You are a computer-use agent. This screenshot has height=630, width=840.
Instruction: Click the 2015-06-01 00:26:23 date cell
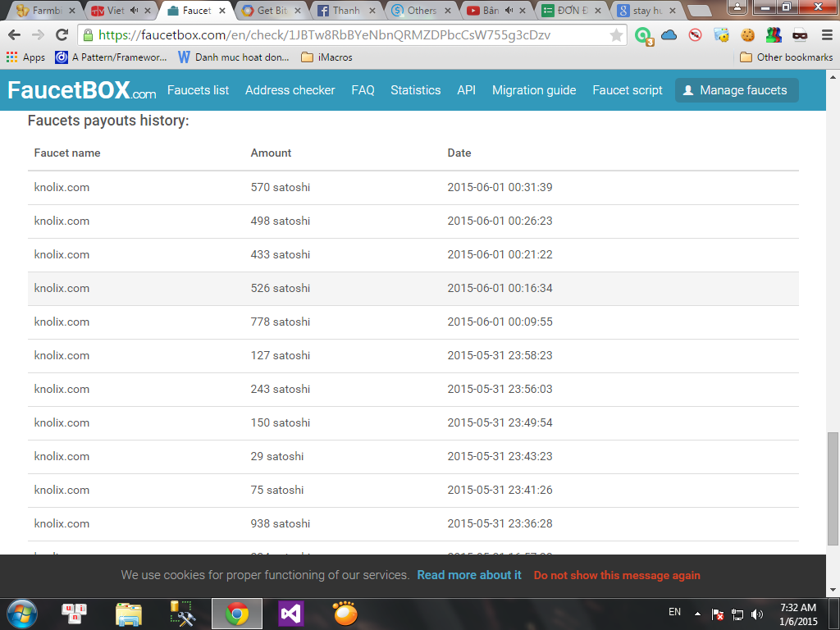pos(500,221)
